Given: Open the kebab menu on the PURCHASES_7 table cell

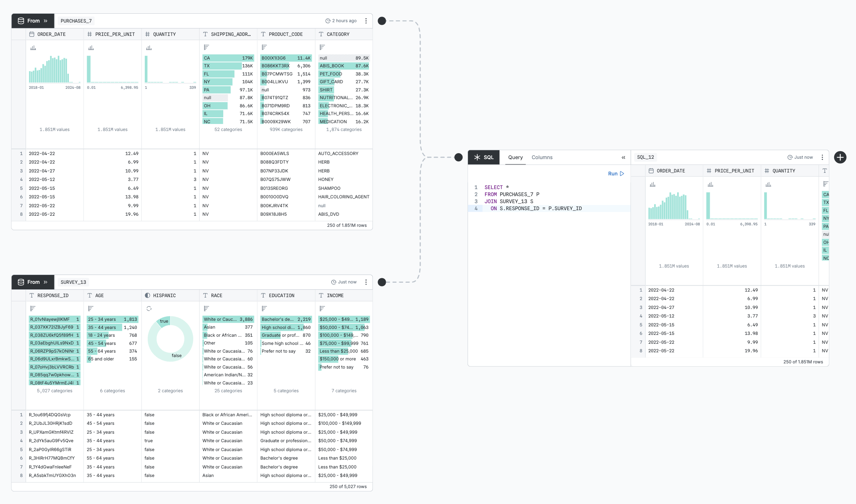Looking at the screenshot, I should [366, 21].
